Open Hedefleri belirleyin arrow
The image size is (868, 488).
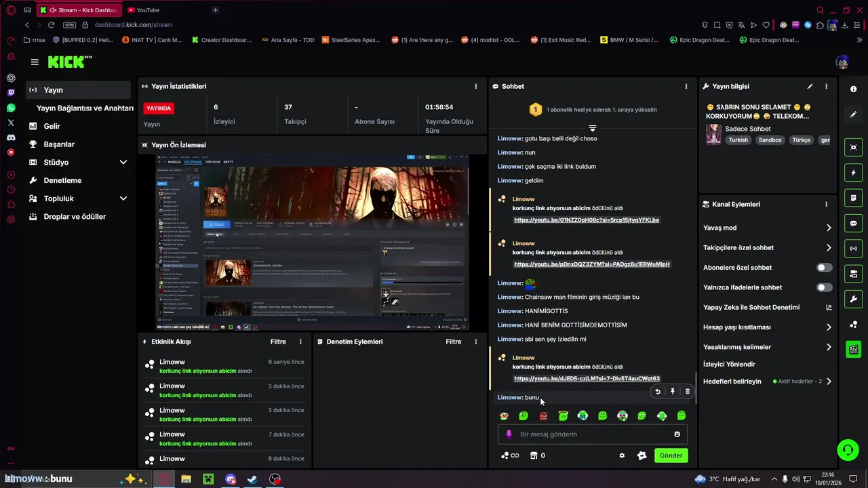[x=829, y=382]
